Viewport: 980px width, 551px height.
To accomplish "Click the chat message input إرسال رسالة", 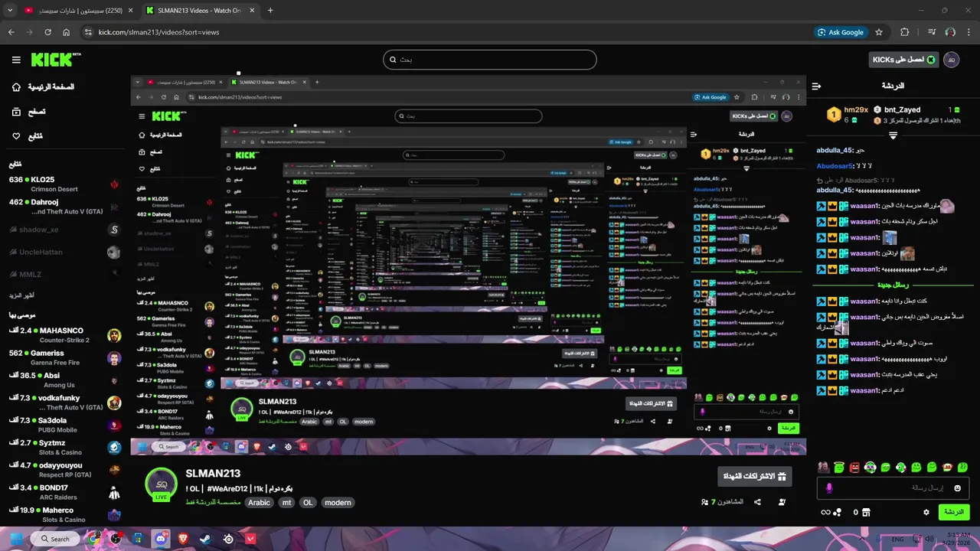I will coord(893,487).
